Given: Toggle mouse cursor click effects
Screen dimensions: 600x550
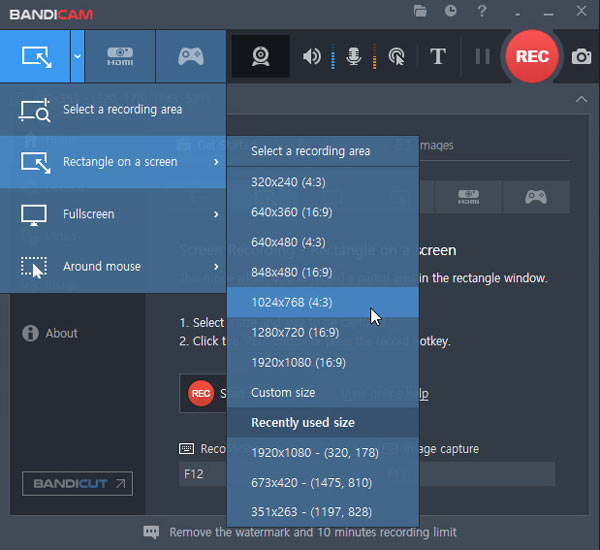Looking at the screenshot, I should (396, 57).
